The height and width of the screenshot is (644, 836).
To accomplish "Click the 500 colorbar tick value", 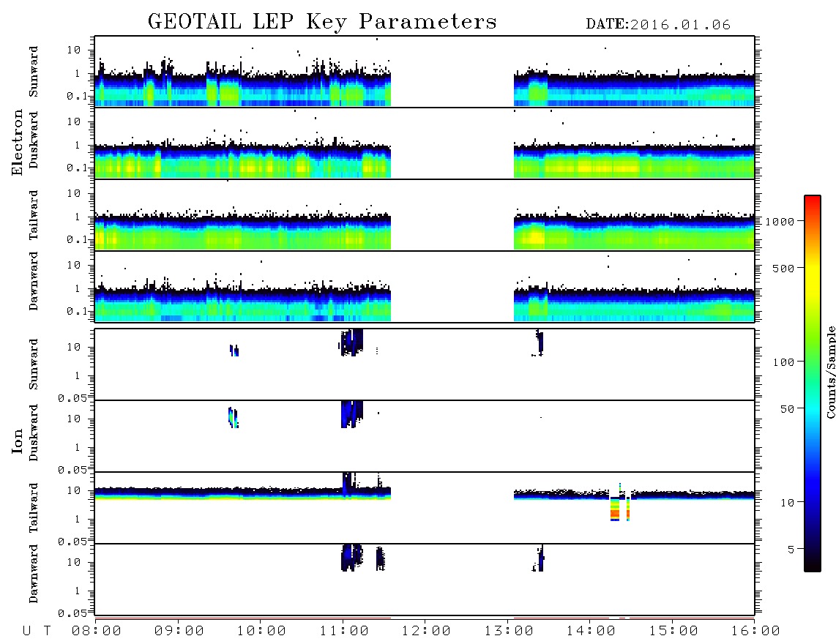I will coord(784,268).
